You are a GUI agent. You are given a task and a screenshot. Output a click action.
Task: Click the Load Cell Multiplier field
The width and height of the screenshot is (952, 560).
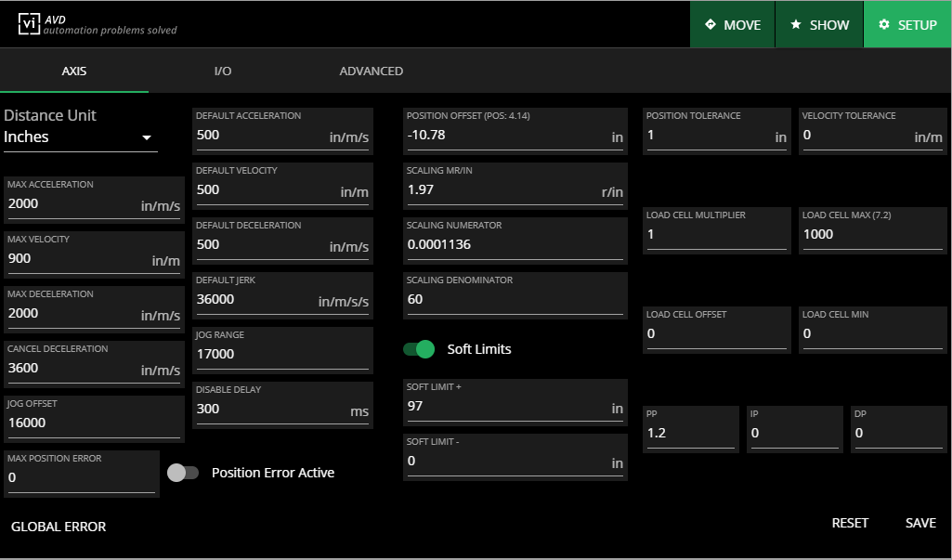717,231
